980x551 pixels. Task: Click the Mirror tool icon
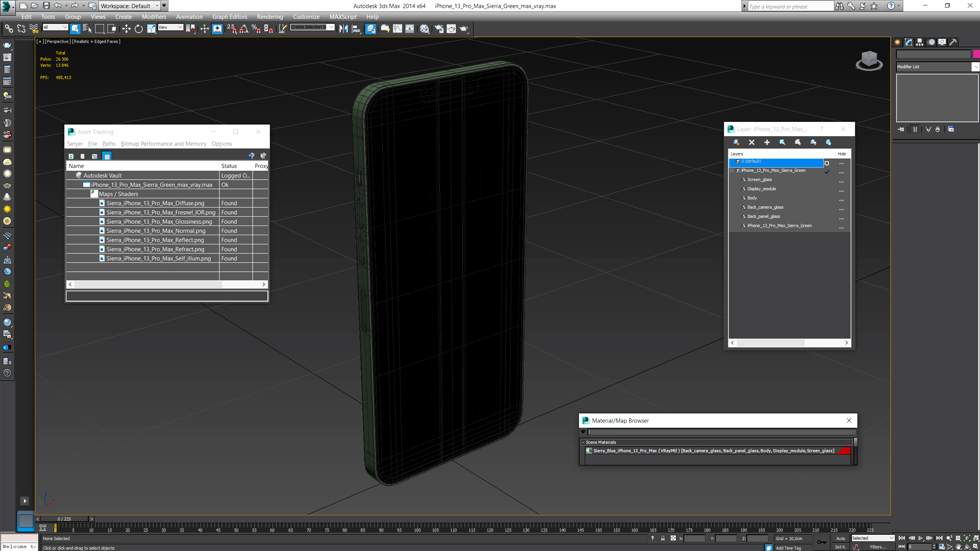pyautogui.click(x=344, y=29)
